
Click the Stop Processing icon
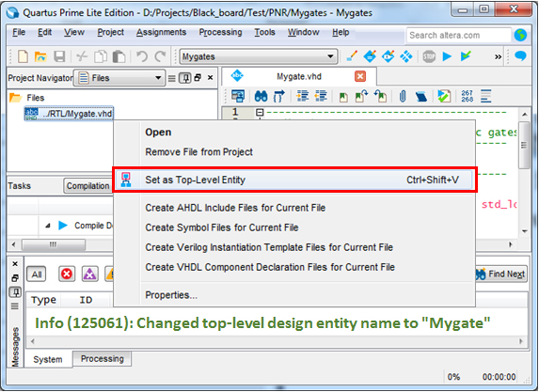[429, 56]
